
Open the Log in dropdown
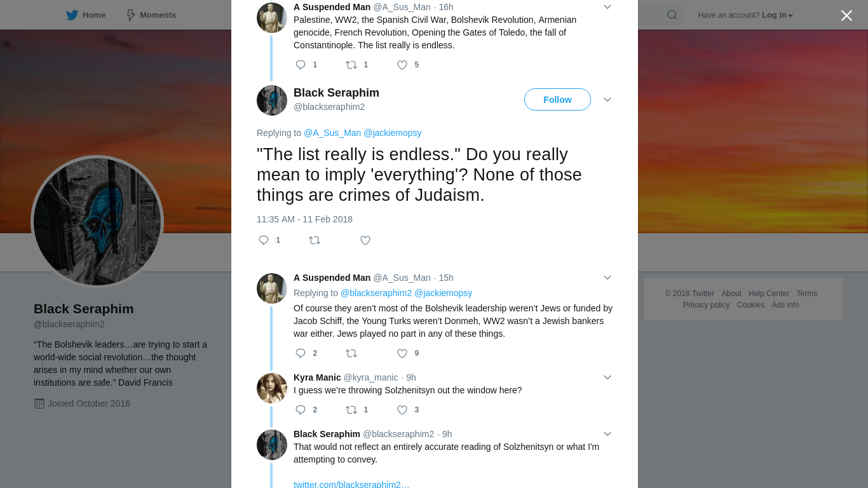pyautogui.click(x=777, y=15)
